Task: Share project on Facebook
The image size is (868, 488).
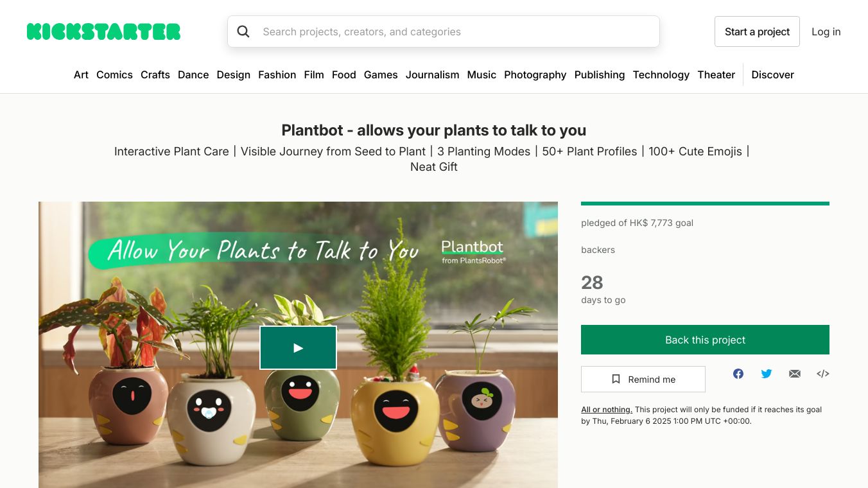Action: (738, 374)
